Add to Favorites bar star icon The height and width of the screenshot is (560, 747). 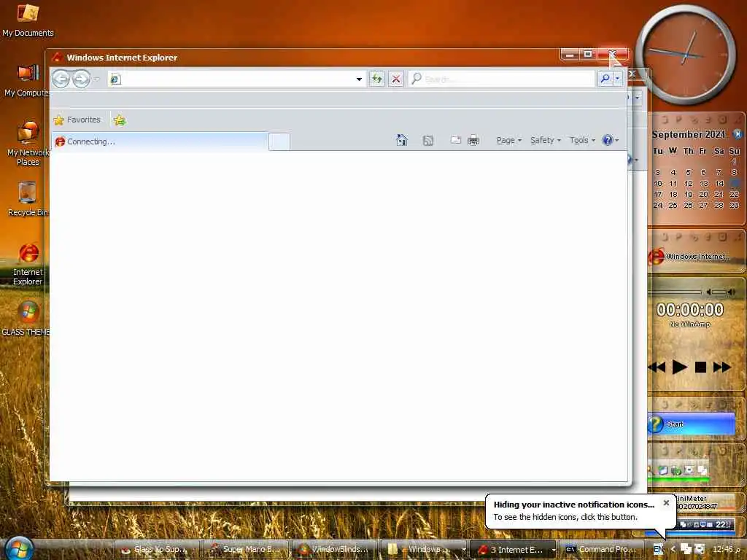click(x=120, y=120)
